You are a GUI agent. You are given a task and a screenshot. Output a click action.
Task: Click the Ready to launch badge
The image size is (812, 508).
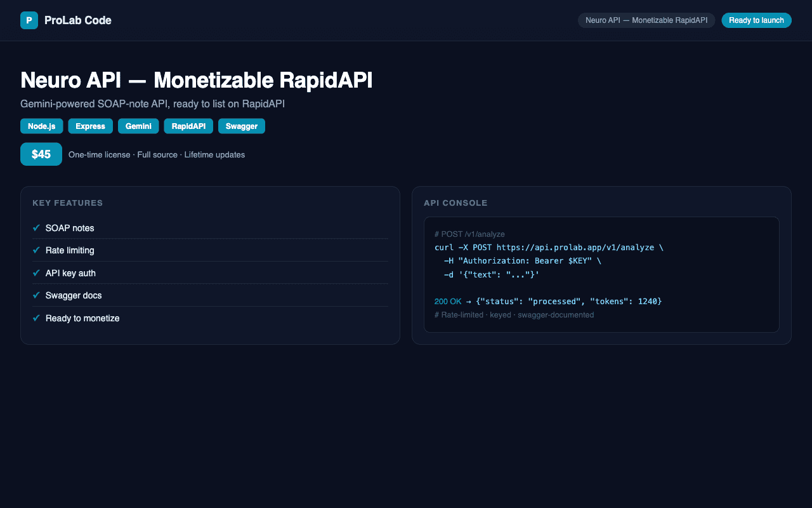756,20
